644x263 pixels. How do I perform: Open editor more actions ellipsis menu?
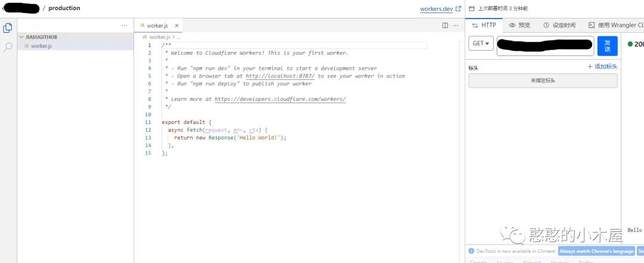457,26
